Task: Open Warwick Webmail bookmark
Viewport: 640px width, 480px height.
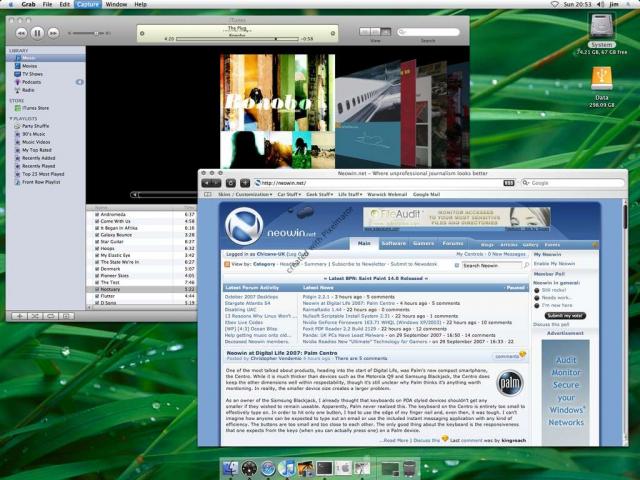Action: pyautogui.click(x=387, y=195)
